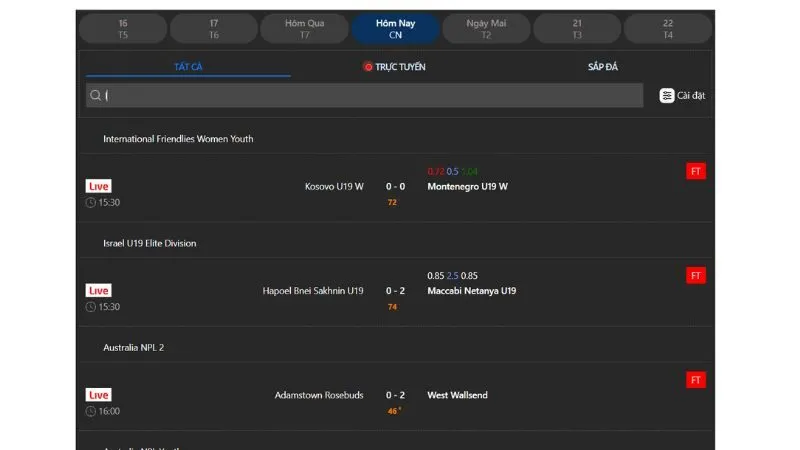Select the 21 T3 date tab
Viewport: 800px width, 450px height.
[x=577, y=29]
